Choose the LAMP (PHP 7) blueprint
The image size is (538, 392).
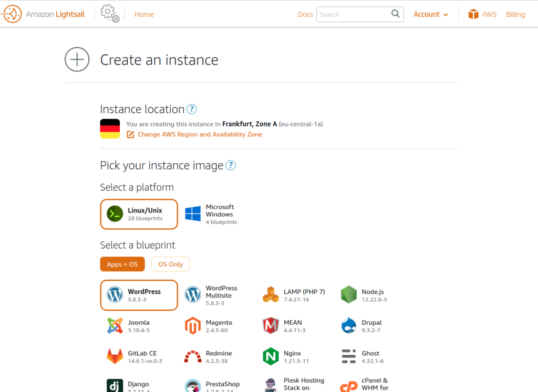(295, 295)
